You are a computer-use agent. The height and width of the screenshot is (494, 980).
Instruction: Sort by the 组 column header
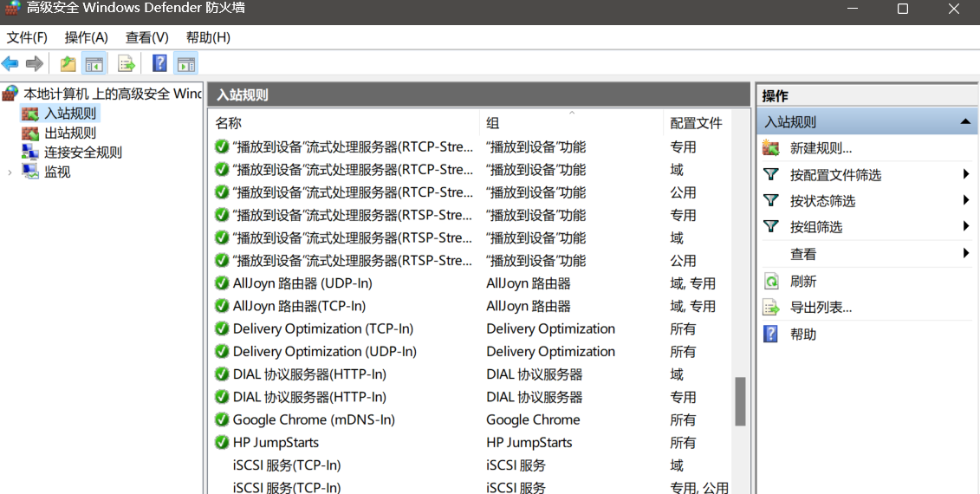(x=571, y=122)
